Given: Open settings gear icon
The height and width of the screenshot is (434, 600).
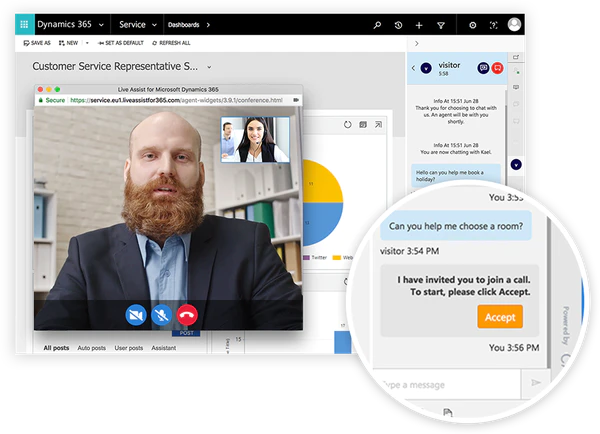Looking at the screenshot, I should coord(473,25).
